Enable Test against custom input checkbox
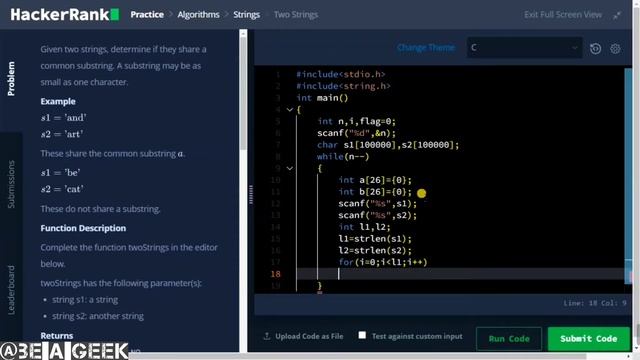This screenshot has height=360, width=640. [362, 335]
